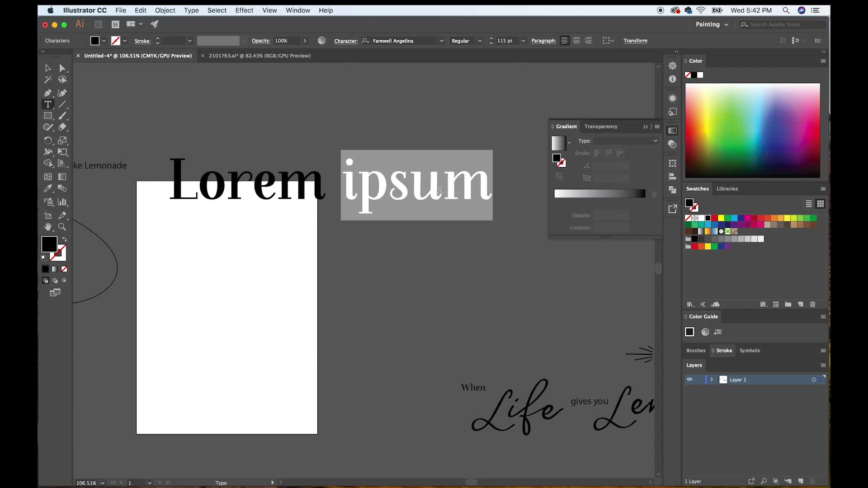Select the Eyedropper tool

[48, 188]
